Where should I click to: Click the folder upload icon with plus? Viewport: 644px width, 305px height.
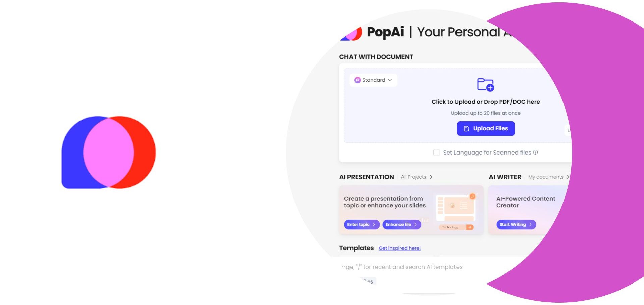486,84
